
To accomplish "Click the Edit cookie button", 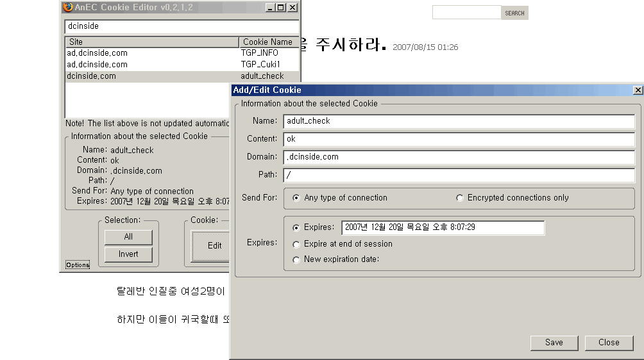I will 210,245.
